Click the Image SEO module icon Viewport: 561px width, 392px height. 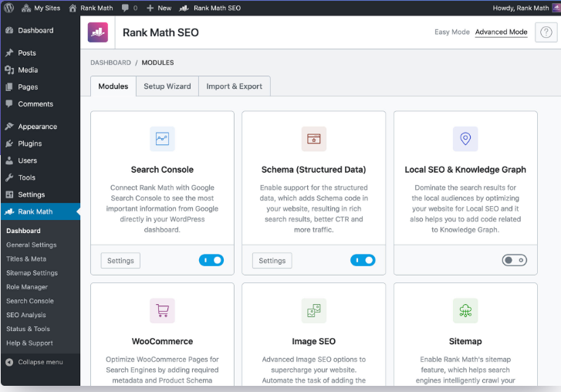314,310
